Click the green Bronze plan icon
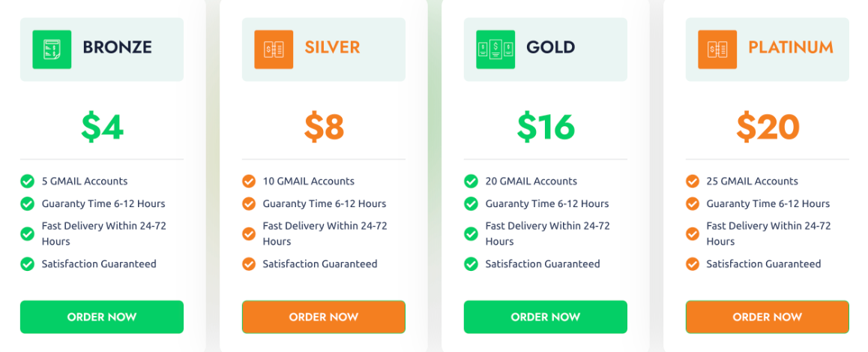868x352 pixels. click(52, 50)
